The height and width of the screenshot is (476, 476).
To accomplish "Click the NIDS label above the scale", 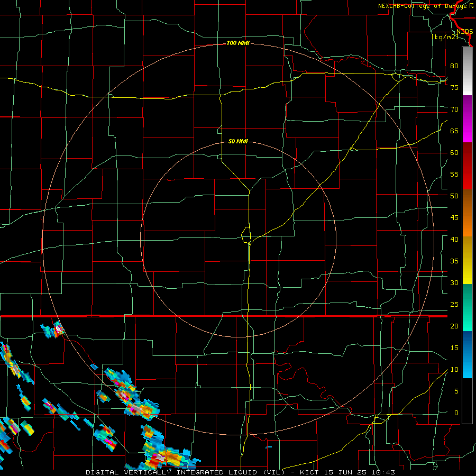I will tap(464, 32).
